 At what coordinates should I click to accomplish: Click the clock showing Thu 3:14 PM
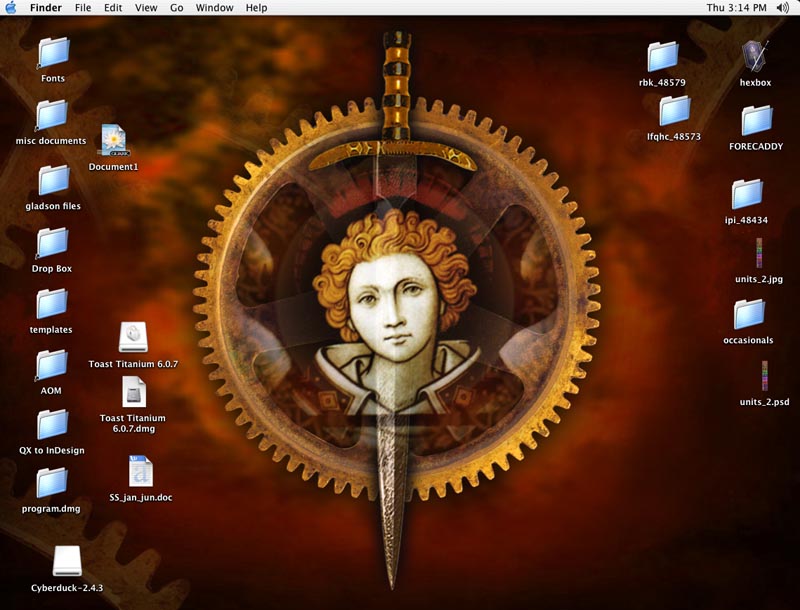pyautogui.click(x=735, y=8)
